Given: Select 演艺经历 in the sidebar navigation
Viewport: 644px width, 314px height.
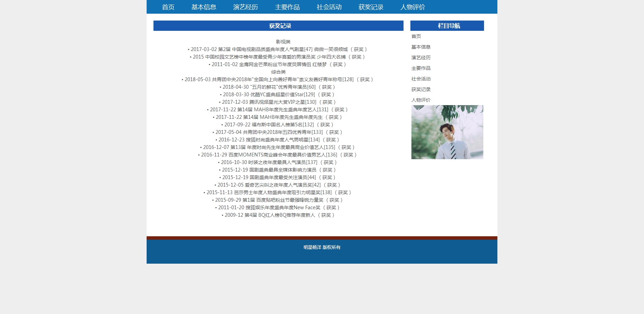Looking at the screenshot, I should pyautogui.click(x=421, y=58).
